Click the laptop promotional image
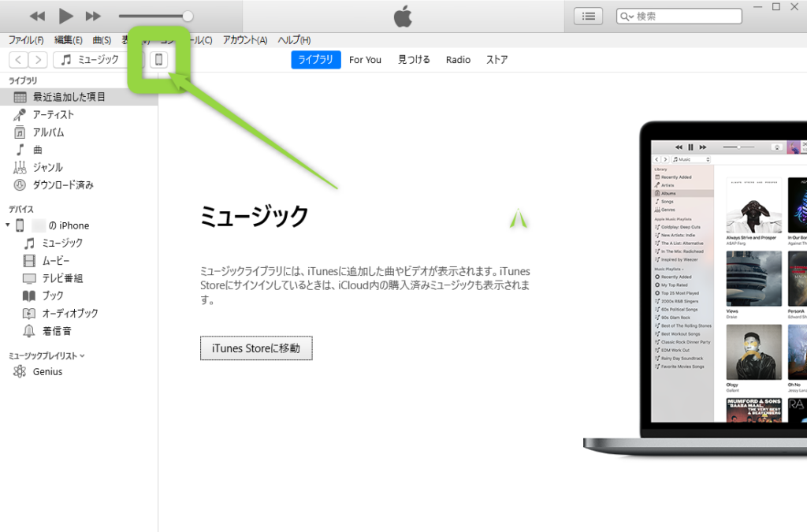The height and width of the screenshot is (532, 807). click(695, 288)
